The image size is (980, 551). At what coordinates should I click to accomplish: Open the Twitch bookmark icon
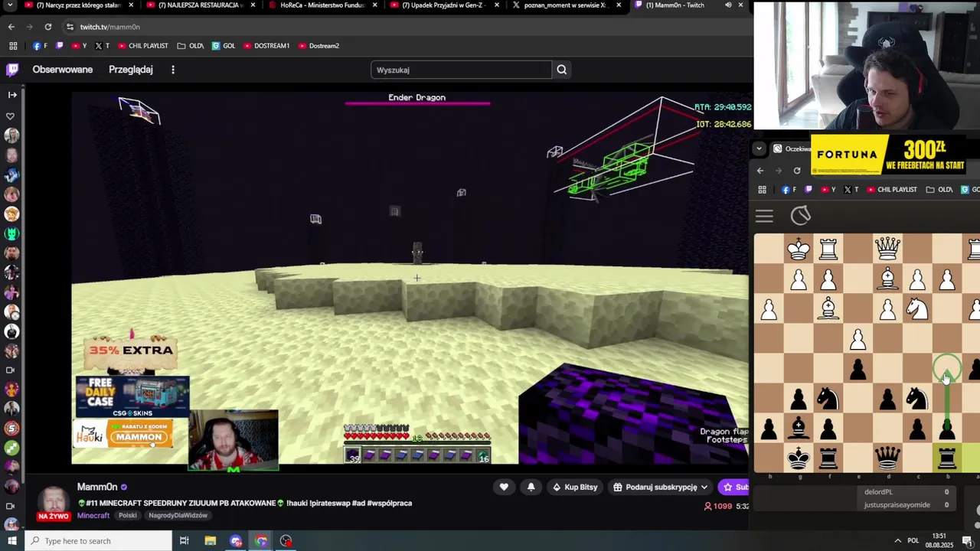pos(60,46)
